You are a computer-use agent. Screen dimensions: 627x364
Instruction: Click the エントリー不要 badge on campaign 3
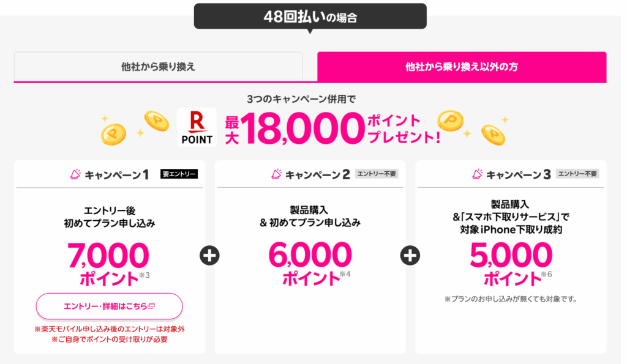(x=577, y=174)
